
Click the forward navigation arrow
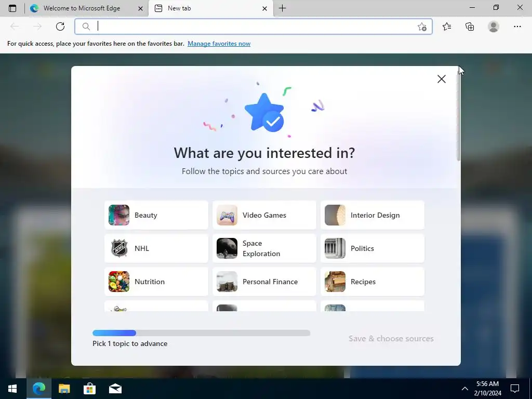coord(37,26)
